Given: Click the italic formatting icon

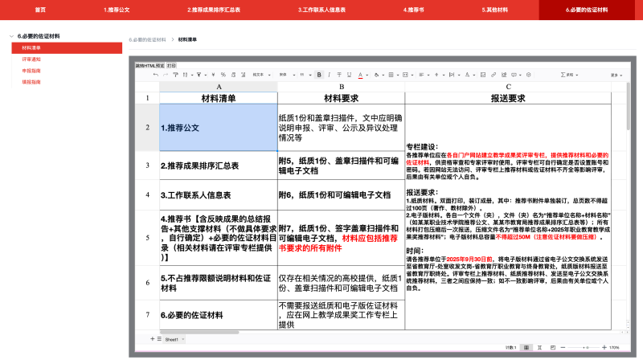Looking at the screenshot, I should pos(330,75).
